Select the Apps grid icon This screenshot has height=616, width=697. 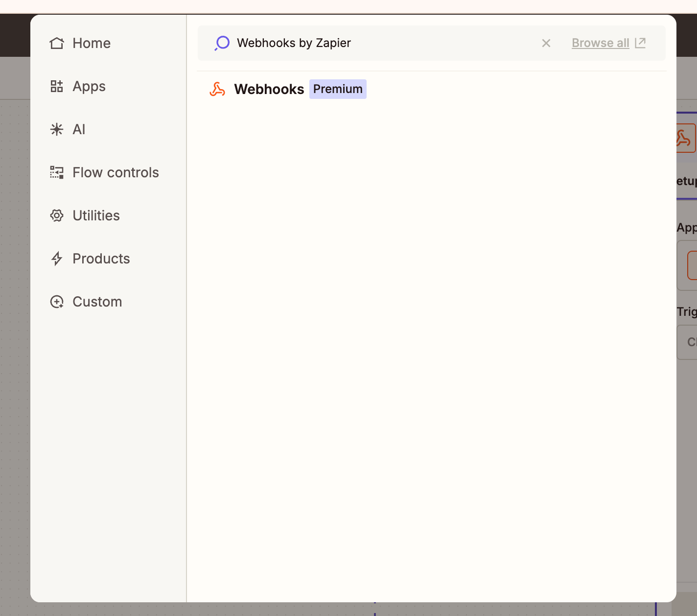(57, 86)
